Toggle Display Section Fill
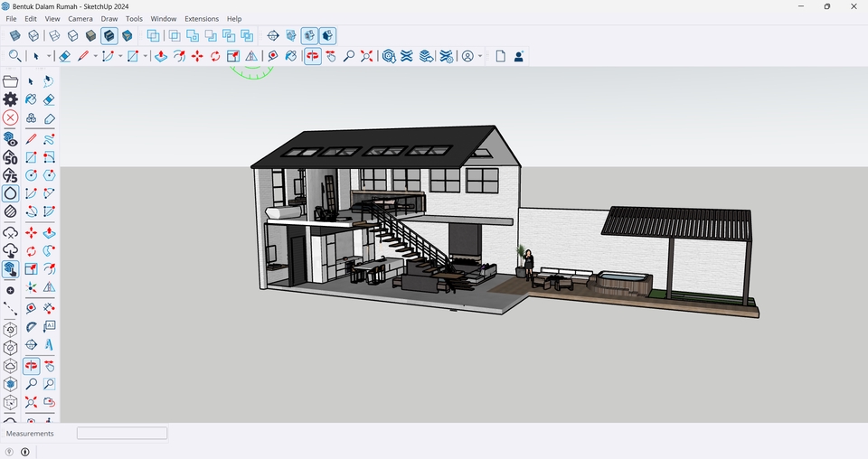The height and width of the screenshot is (459, 868). tap(327, 36)
